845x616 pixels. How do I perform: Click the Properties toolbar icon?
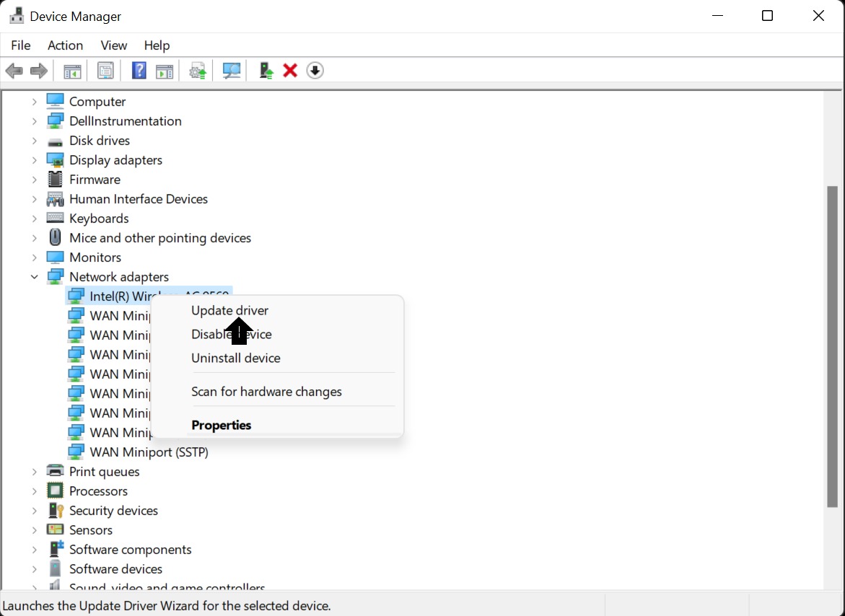106,71
